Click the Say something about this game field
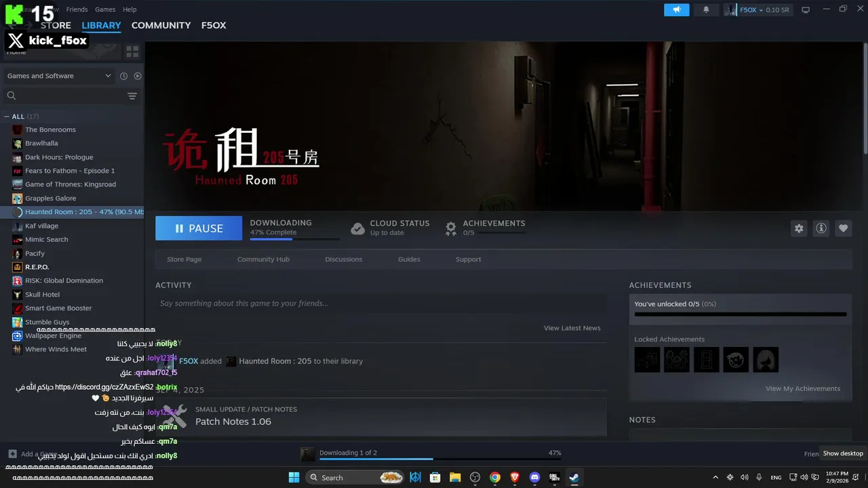The image size is (868, 488). point(381,304)
